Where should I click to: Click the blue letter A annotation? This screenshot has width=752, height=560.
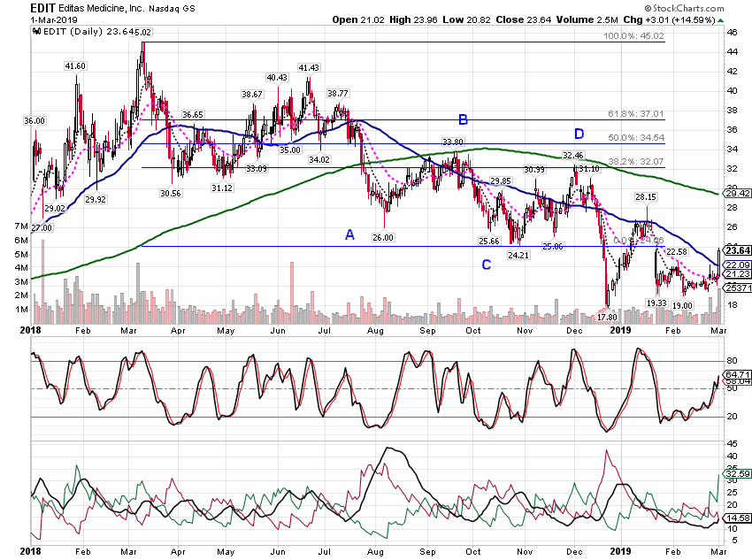click(x=350, y=235)
